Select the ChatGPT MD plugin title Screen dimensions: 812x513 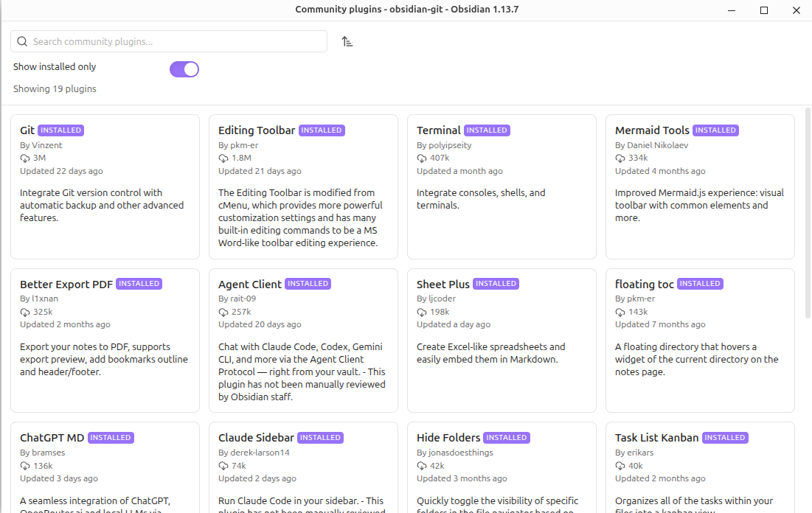(52, 438)
